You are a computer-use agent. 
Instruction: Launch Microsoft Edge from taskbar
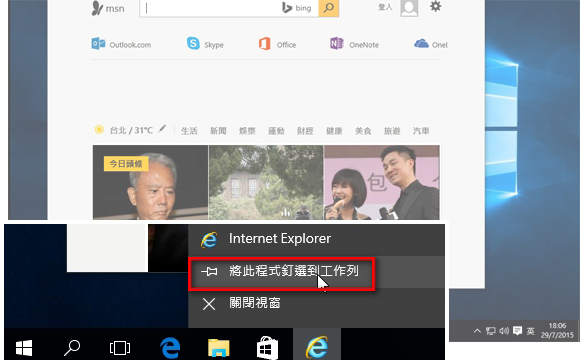(x=170, y=348)
